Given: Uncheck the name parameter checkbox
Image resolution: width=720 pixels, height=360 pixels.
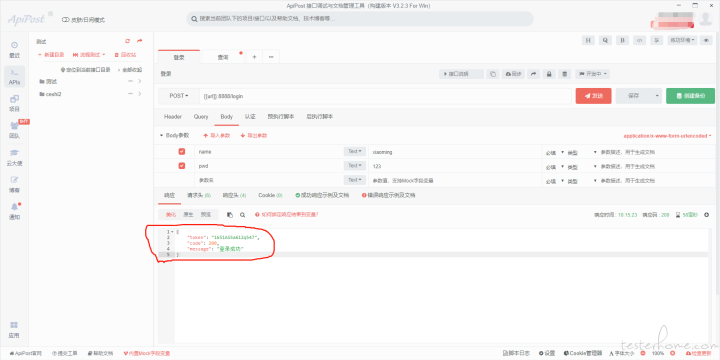Looking at the screenshot, I should 181,152.
